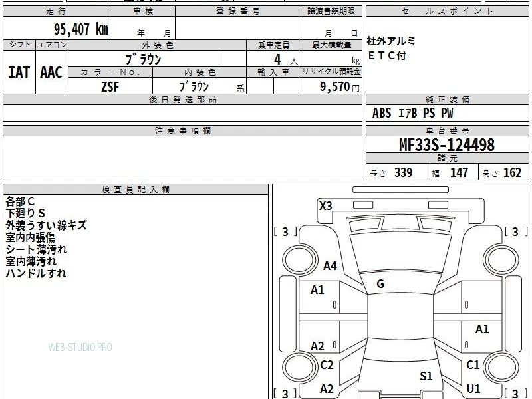Select the IAT shift value
The image size is (532, 399).
pos(19,72)
